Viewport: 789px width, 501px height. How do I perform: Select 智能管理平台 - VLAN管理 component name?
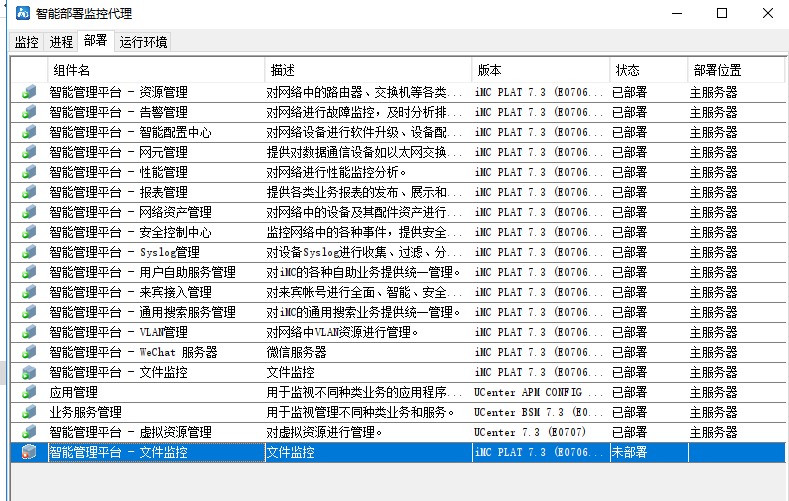[118, 332]
